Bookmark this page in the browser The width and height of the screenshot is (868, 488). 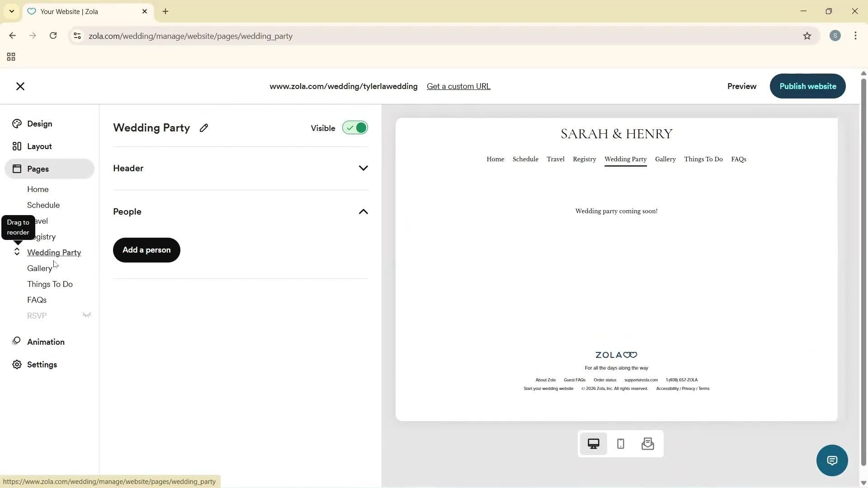click(x=807, y=36)
